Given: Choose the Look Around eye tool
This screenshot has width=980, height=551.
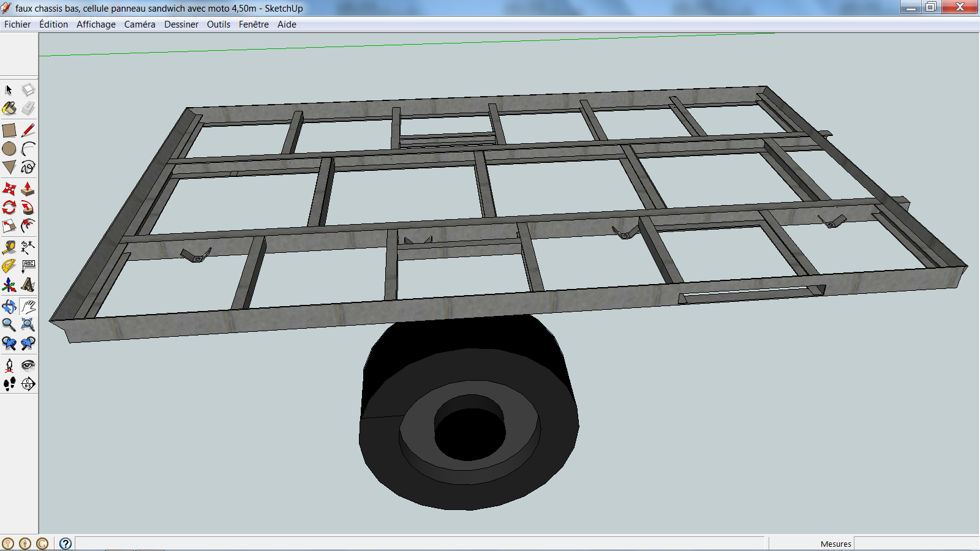Looking at the screenshot, I should (28, 365).
